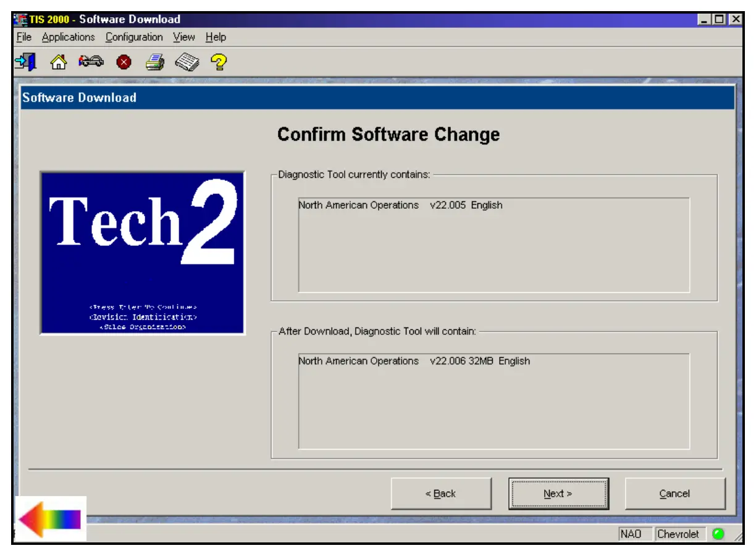756x556 pixels.
Task: Click the Tech 2 splash image
Action: (143, 253)
